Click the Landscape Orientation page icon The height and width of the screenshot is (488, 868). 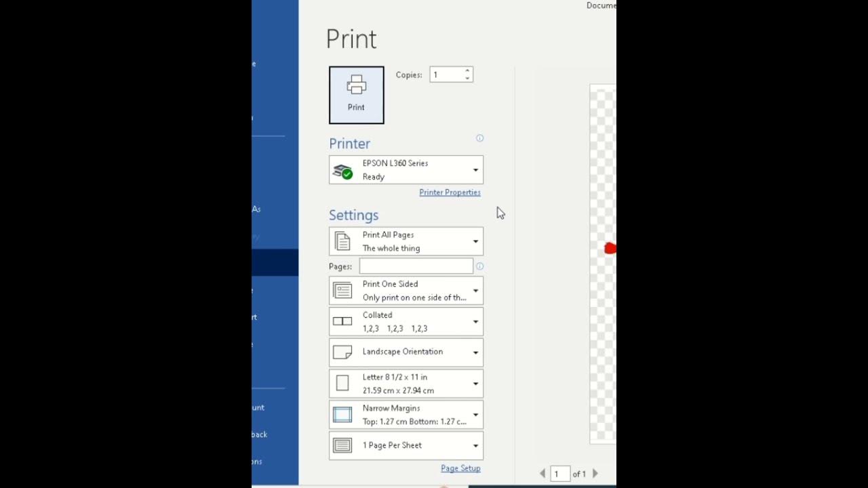(x=342, y=352)
